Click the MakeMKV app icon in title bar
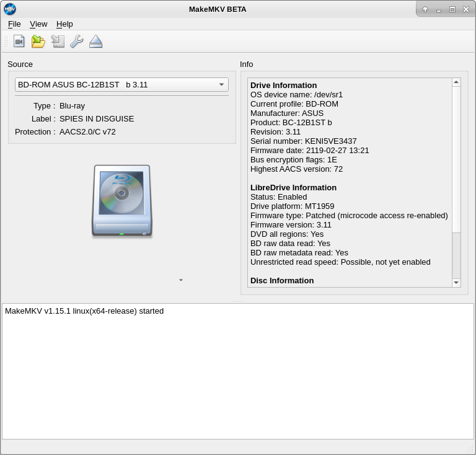The height and width of the screenshot is (455, 476). pos(10,9)
